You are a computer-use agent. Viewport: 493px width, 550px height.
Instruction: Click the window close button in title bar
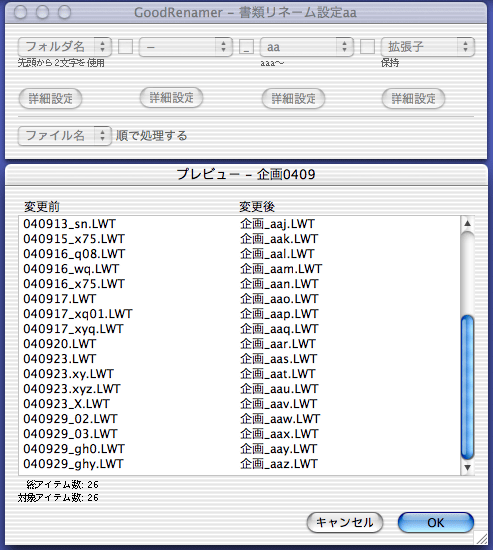coord(20,13)
